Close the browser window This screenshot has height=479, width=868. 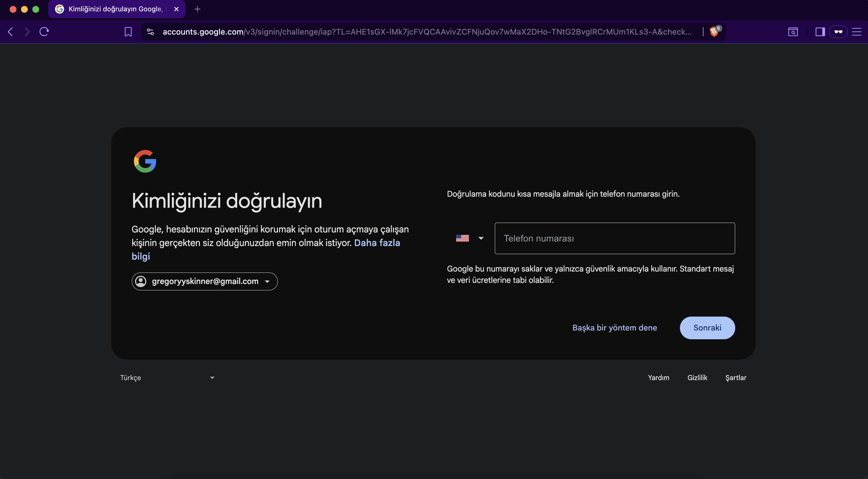[x=13, y=9]
